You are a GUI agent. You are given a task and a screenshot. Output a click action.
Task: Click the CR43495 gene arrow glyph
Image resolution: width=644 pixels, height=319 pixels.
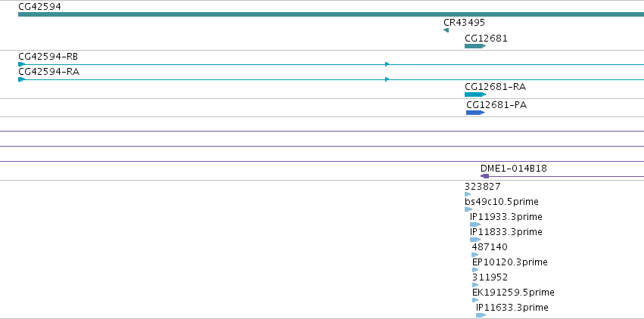pos(446,30)
